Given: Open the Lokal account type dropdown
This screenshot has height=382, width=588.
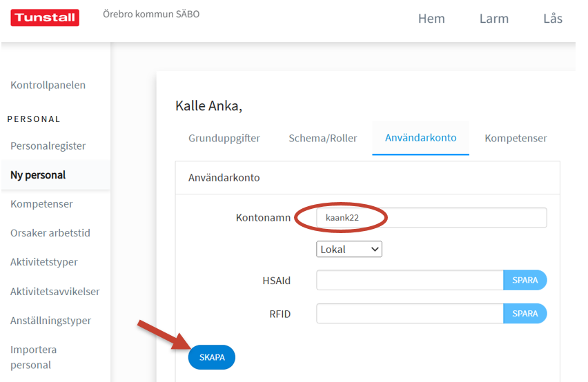Looking at the screenshot, I should 349,249.
